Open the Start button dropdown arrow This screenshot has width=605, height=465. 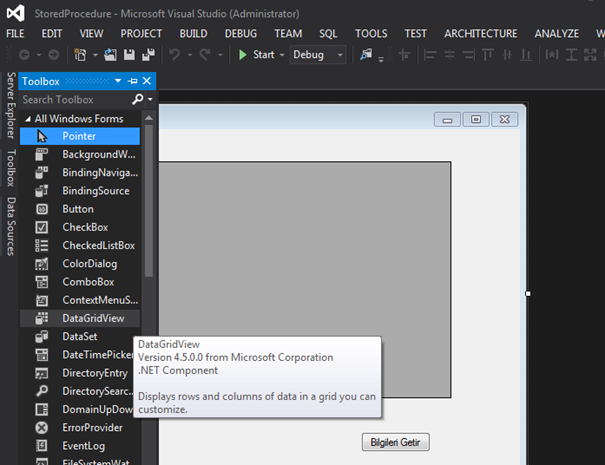point(282,55)
